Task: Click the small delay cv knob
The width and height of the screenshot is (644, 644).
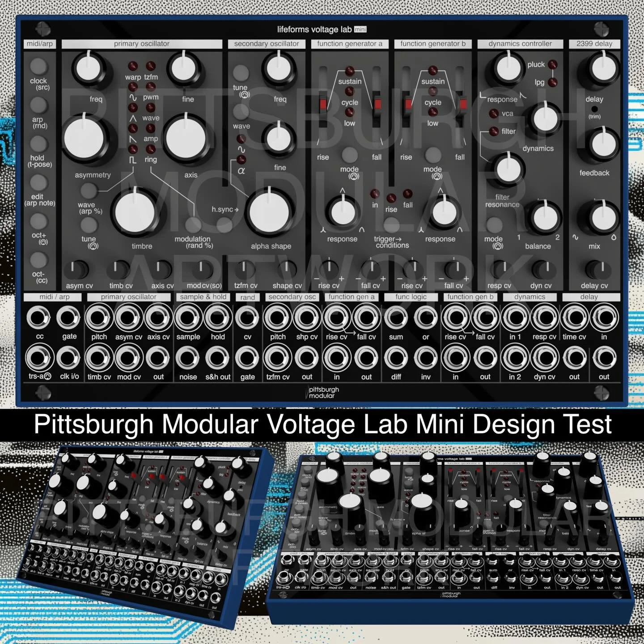Action: pyautogui.click(x=598, y=269)
